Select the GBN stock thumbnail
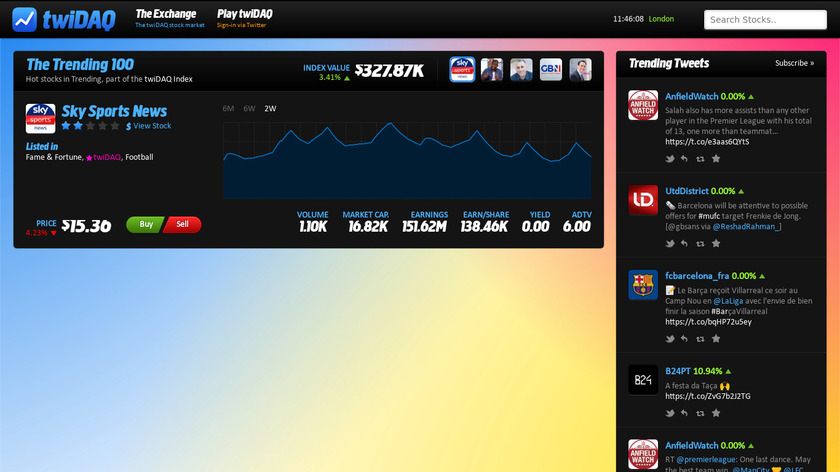This screenshot has width=840, height=472. click(x=551, y=70)
